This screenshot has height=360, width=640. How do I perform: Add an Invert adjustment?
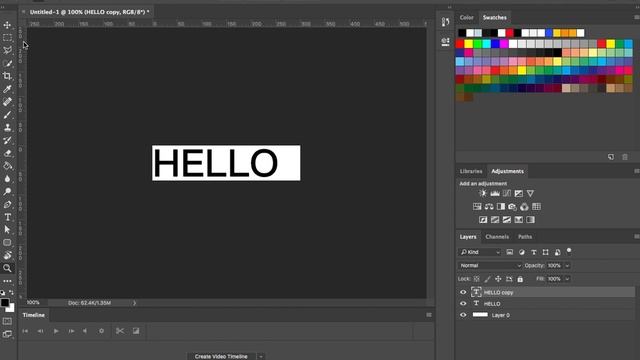point(483,220)
